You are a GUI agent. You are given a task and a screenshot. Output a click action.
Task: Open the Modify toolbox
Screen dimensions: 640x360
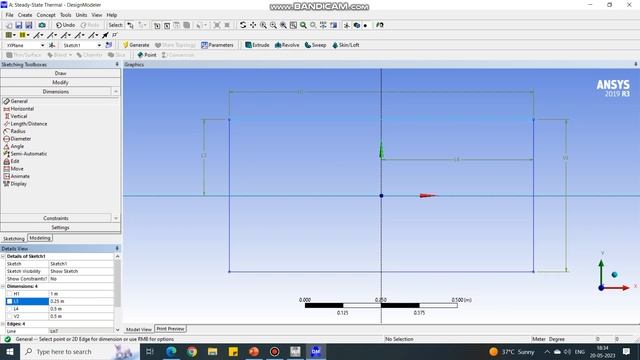[x=60, y=82]
